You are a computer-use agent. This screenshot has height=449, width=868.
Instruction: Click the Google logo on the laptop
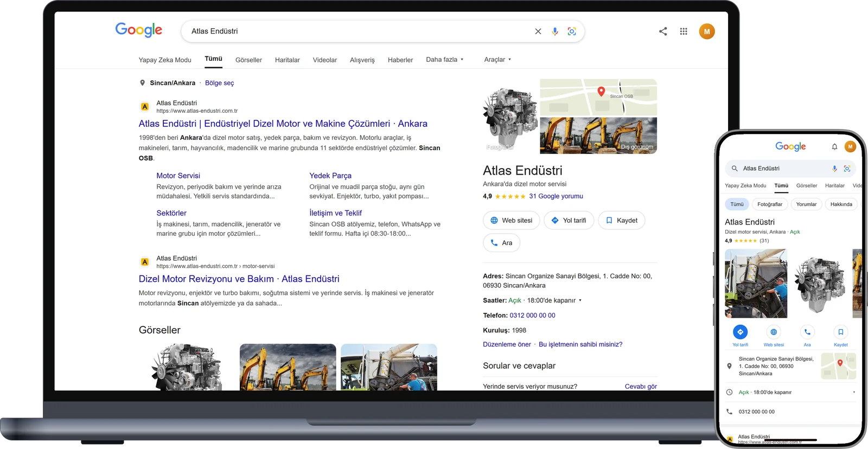139,30
